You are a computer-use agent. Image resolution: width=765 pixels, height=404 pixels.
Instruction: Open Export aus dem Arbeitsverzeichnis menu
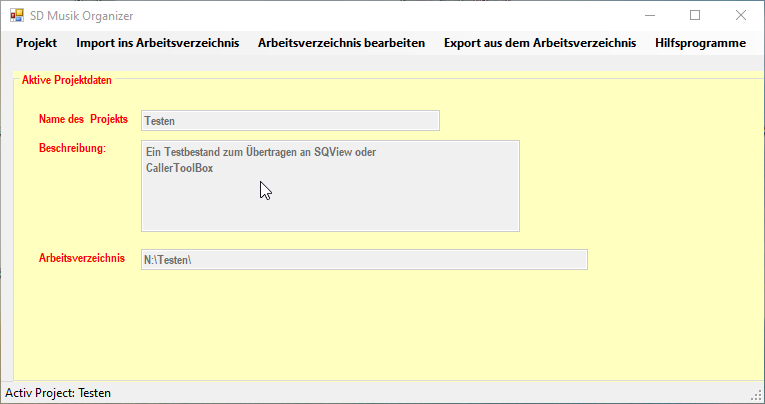(539, 43)
